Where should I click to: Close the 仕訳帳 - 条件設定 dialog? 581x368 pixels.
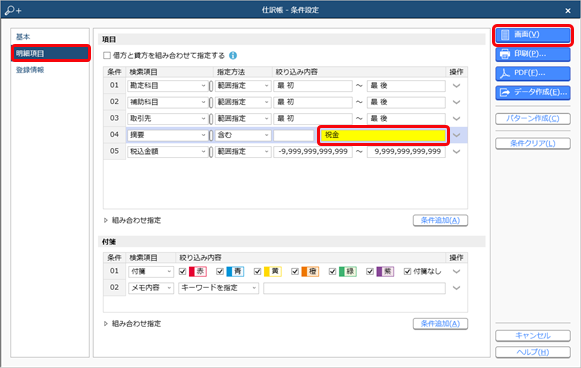click(568, 11)
